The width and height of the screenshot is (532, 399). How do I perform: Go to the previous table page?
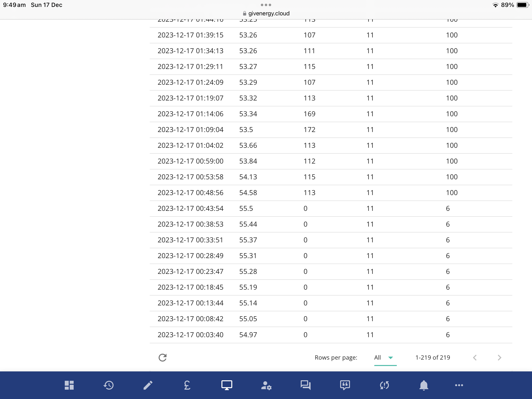(x=475, y=358)
